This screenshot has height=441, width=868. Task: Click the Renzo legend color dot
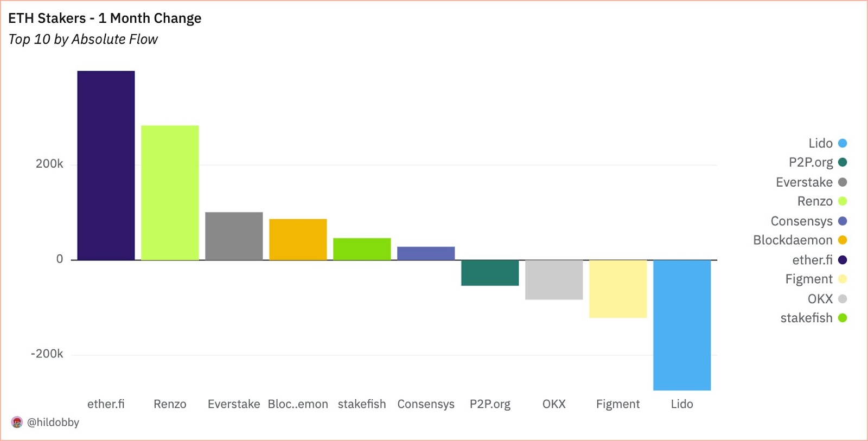843,201
